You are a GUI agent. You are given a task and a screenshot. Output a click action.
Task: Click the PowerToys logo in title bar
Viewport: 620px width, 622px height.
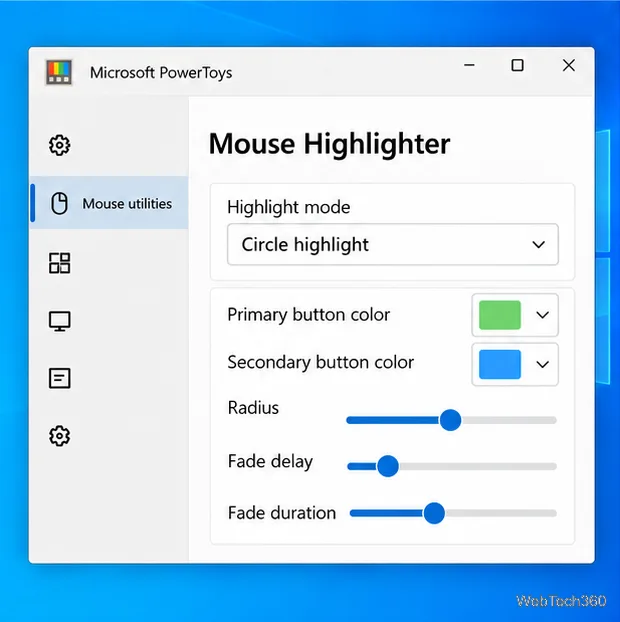point(59,72)
